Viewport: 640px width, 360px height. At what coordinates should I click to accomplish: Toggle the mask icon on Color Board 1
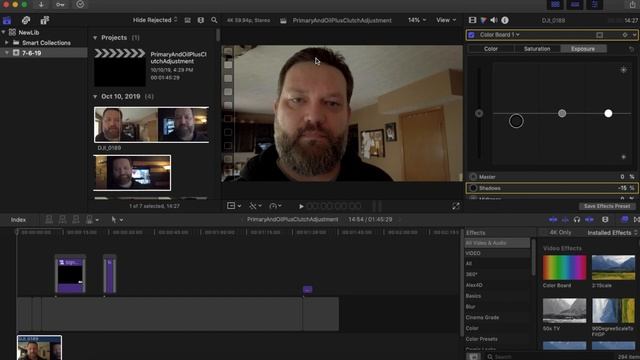(x=600, y=35)
